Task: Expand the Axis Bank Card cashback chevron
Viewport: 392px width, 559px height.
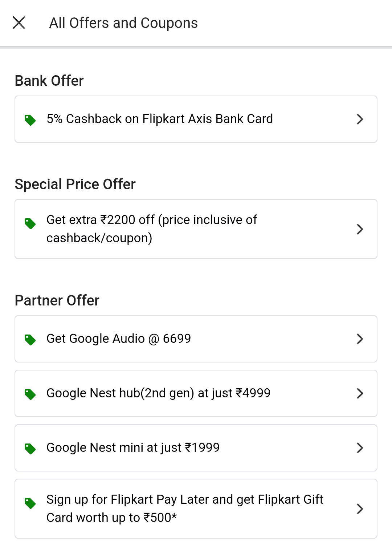Action: coord(360,119)
